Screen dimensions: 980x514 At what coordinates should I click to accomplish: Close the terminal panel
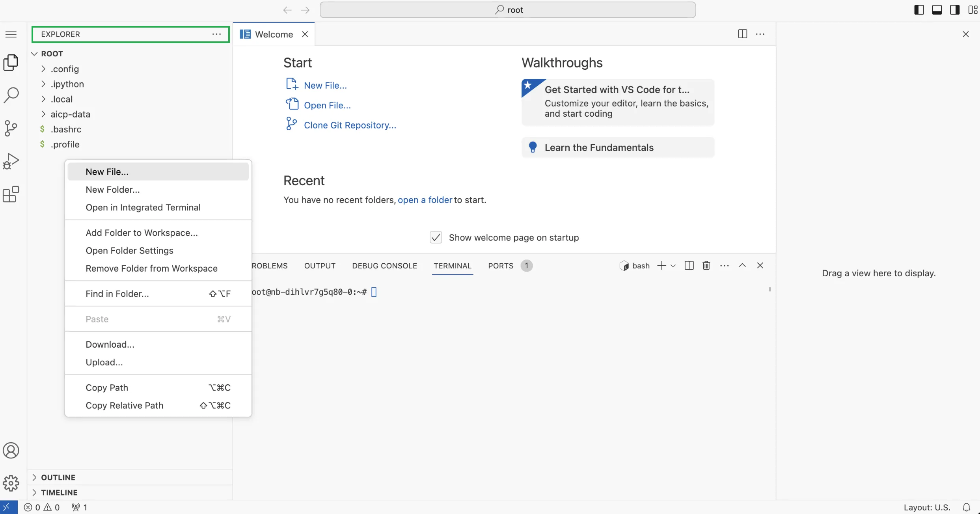tap(760, 266)
